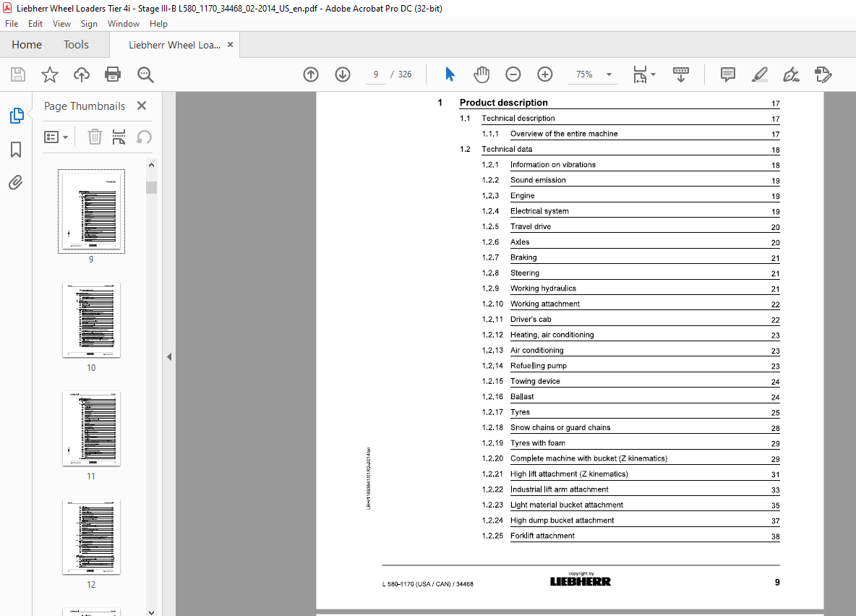This screenshot has height=616, width=856.
Task: Jump to Working hydraulics entry
Action: pyautogui.click(x=543, y=288)
